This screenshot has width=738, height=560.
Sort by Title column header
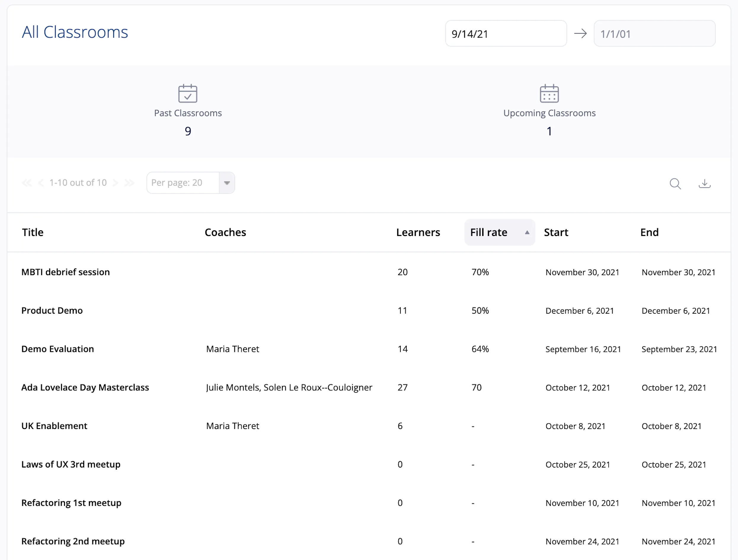pos(33,232)
